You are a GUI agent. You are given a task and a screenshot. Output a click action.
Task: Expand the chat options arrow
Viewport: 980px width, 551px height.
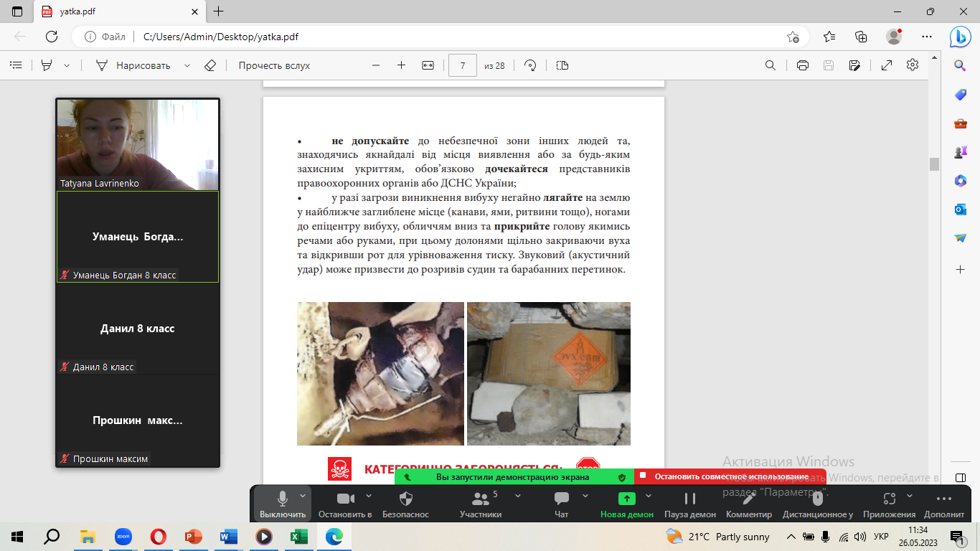(x=585, y=495)
